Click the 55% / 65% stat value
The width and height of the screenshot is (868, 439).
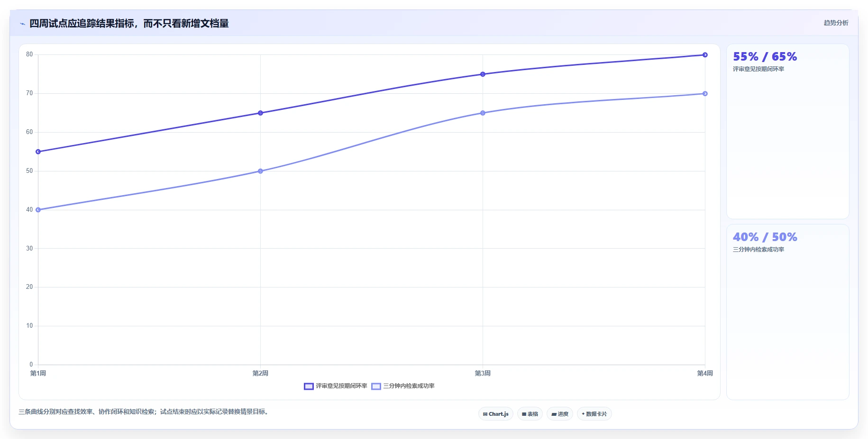765,57
